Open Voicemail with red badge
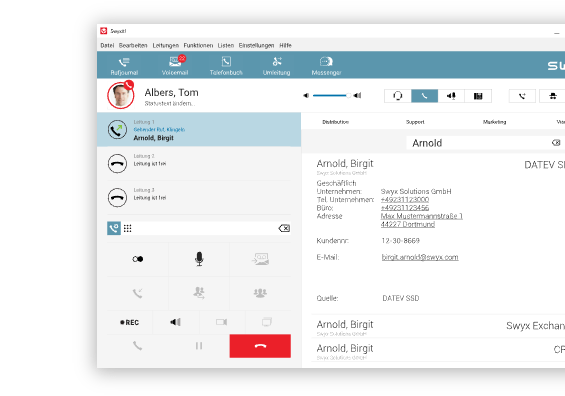Image resolution: width=565 pixels, height=396 pixels. (175, 66)
